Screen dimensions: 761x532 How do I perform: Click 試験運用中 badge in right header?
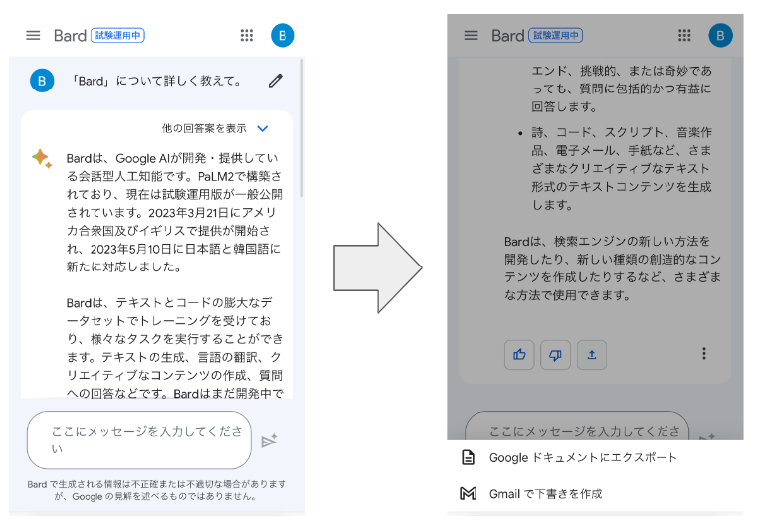556,36
